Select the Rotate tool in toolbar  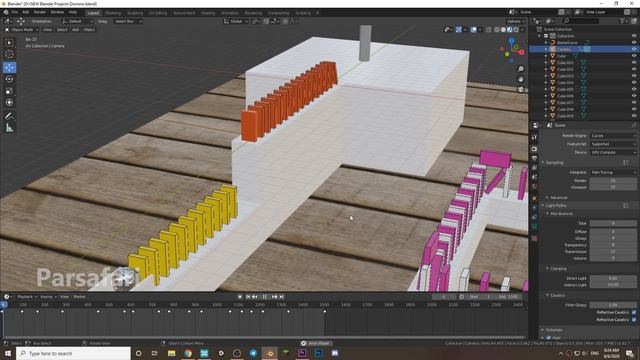click(x=9, y=79)
